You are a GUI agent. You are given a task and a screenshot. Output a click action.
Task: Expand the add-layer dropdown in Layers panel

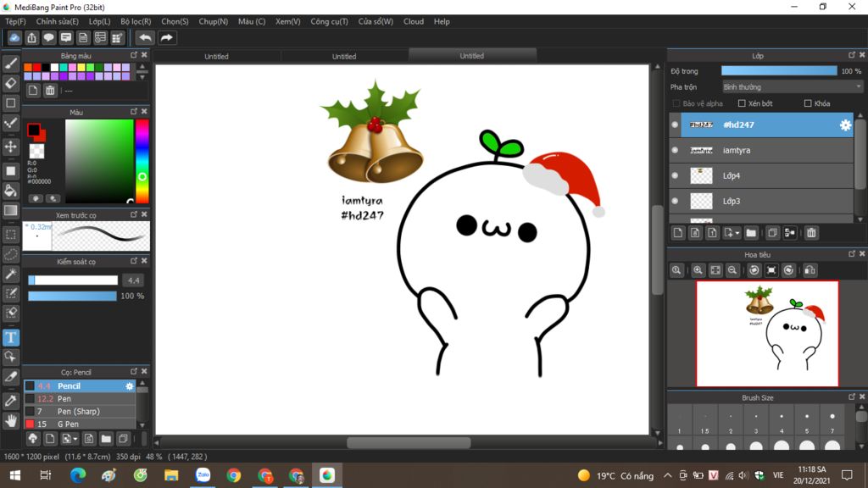732,233
